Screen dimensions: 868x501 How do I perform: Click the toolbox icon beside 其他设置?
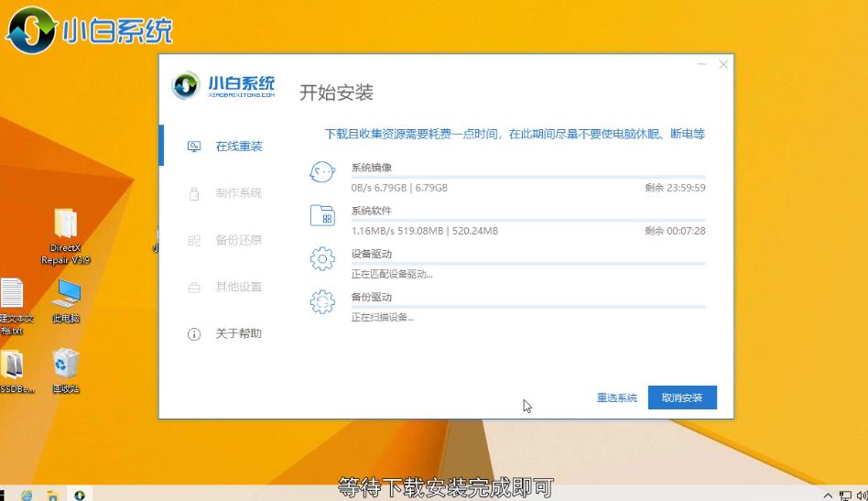pyautogui.click(x=194, y=288)
